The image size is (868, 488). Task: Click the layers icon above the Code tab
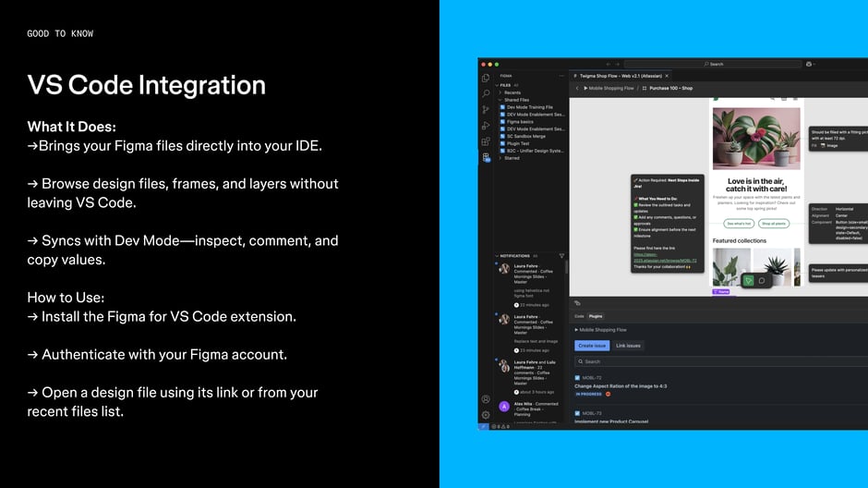(577, 303)
